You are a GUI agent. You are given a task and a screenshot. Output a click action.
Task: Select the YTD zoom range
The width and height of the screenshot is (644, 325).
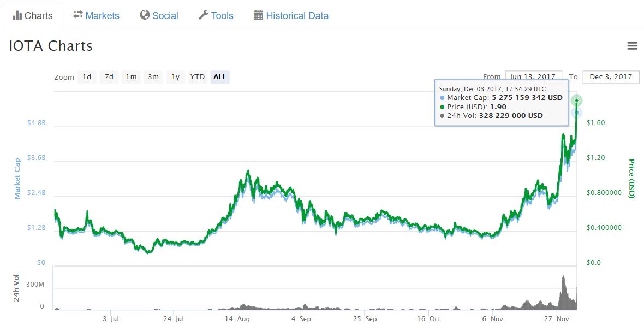pyautogui.click(x=198, y=77)
